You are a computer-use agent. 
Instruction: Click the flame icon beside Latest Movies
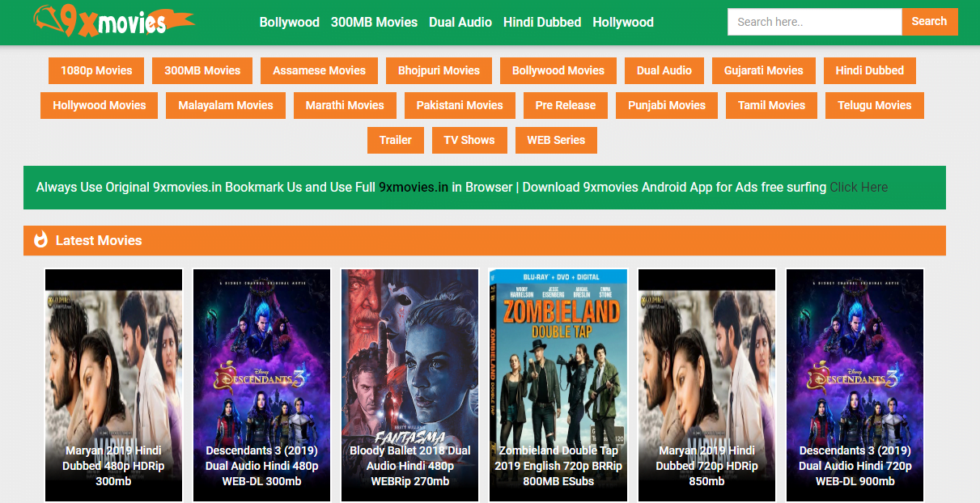(40, 239)
